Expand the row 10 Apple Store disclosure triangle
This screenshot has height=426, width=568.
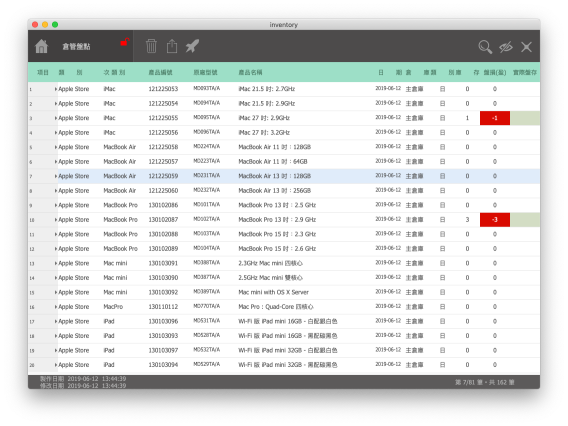(56, 220)
